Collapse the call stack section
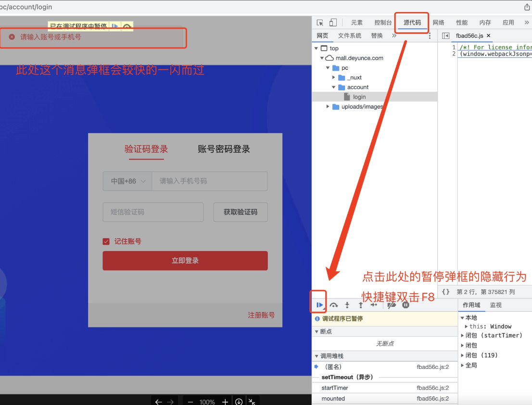 point(317,356)
